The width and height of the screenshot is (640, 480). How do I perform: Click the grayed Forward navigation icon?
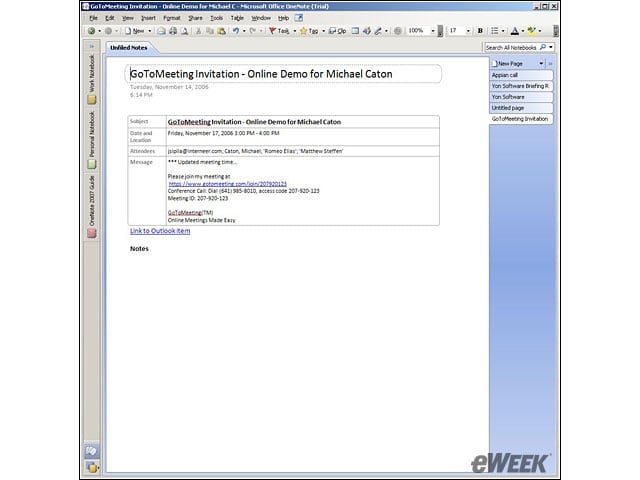click(108, 31)
